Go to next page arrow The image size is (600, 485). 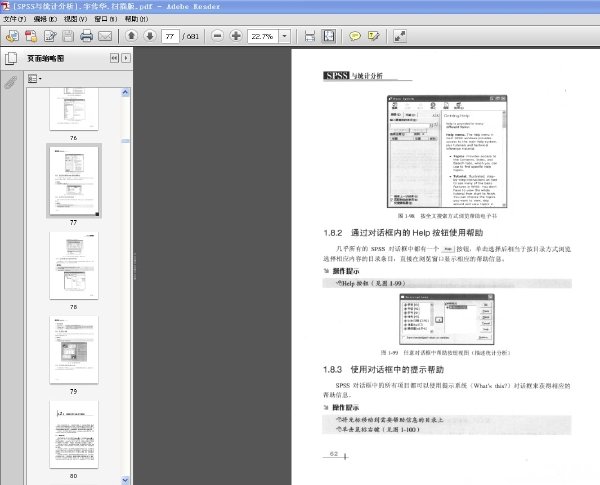pos(150,36)
